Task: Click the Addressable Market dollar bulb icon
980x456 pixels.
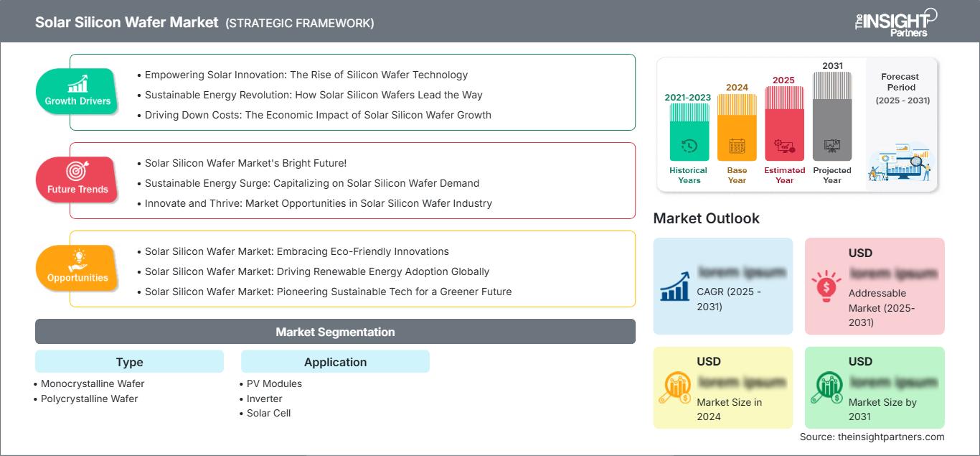Action: 826,285
